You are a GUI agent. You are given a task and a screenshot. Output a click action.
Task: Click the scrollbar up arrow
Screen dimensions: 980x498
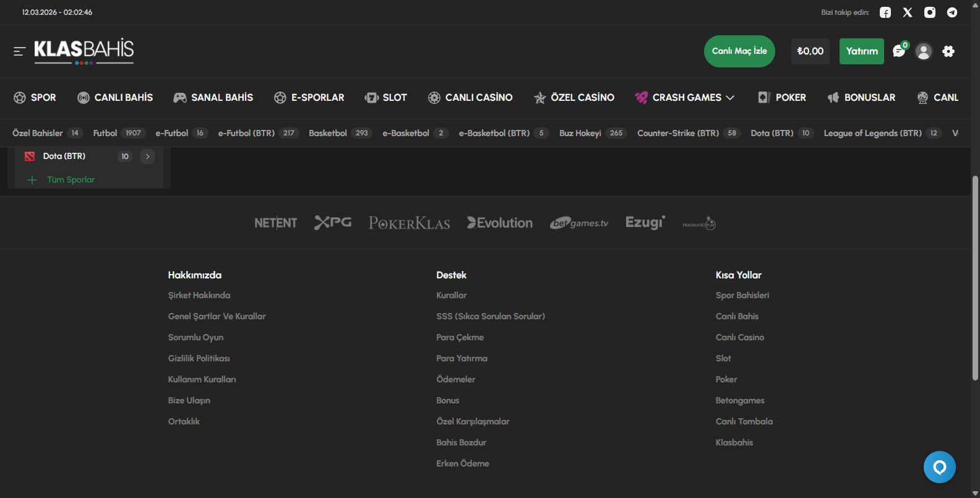(x=975, y=5)
